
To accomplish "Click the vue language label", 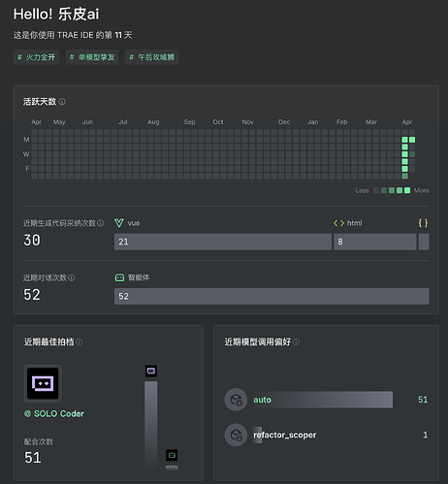I will 134,223.
